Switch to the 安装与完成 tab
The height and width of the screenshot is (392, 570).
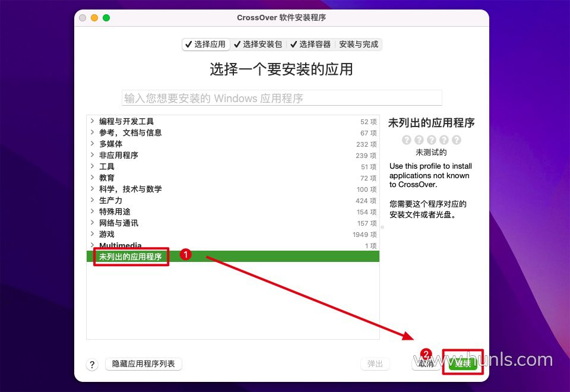tap(359, 45)
